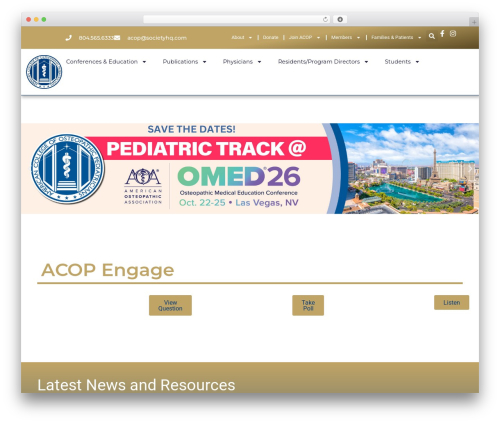
Task: Click the green maximize window button
Action: pyautogui.click(x=44, y=20)
